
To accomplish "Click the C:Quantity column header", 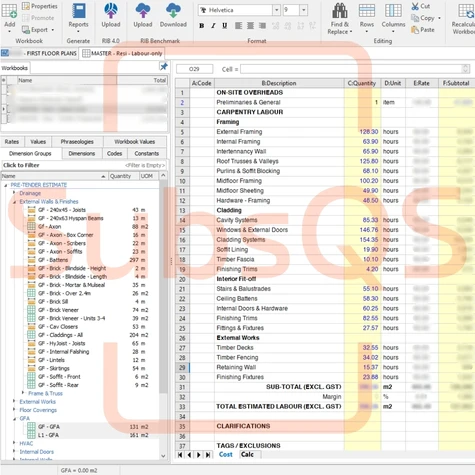I will click(x=362, y=83).
